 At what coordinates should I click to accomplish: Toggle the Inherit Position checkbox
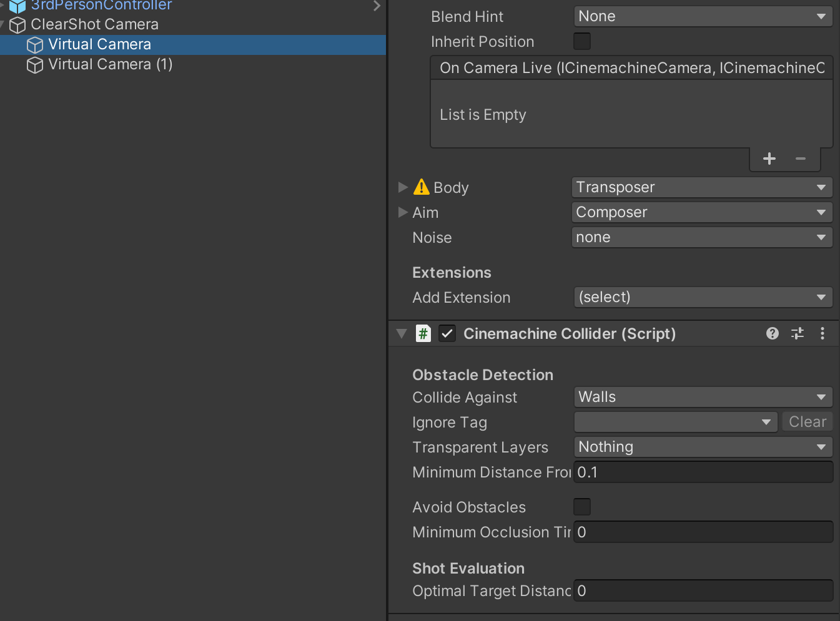(582, 41)
